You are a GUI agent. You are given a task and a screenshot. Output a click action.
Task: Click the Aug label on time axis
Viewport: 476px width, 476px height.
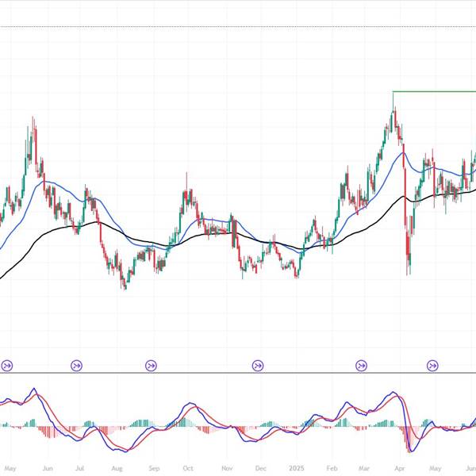coord(117,468)
